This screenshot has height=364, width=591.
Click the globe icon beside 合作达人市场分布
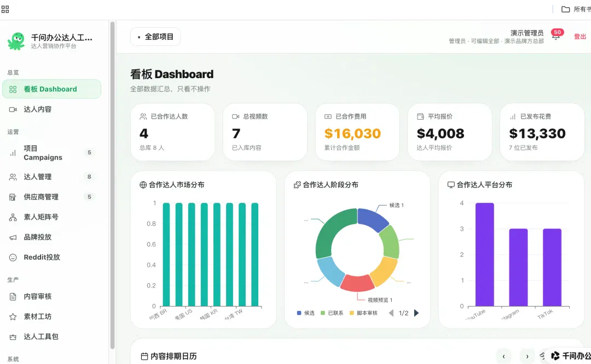tap(143, 185)
